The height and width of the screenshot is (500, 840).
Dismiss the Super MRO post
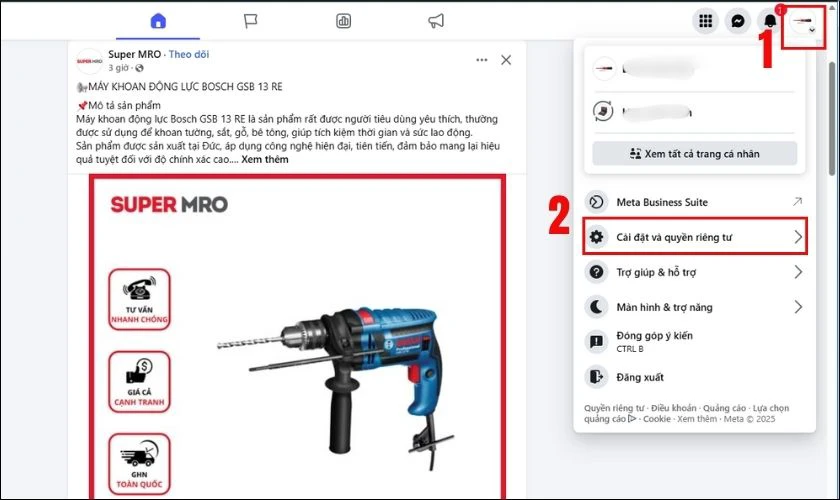(x=506, y=60)
